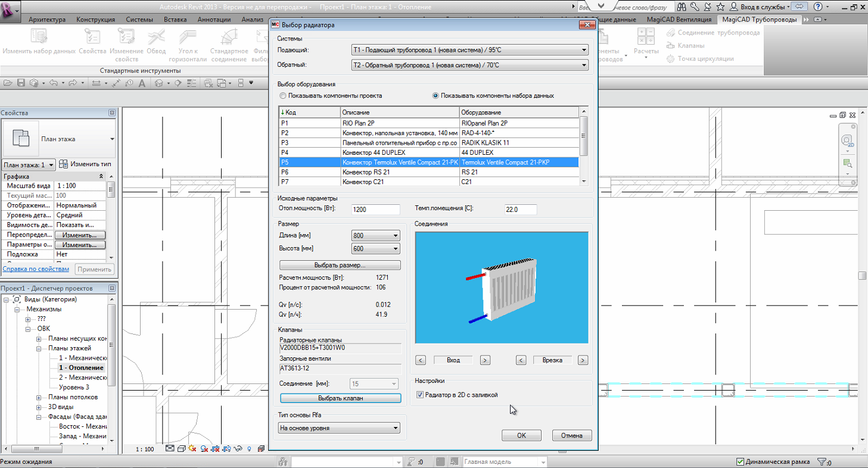The height and width of the screenshot is (468, 868).
Task: Click the detail level icon in view control bar
Action: tap(170, 449)
